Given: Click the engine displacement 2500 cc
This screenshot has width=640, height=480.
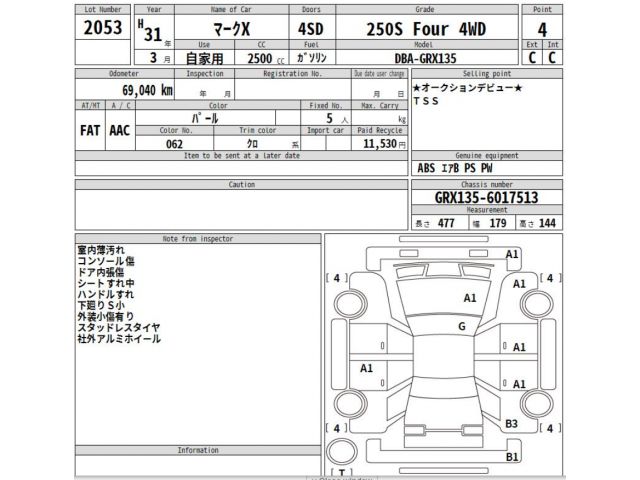Looking at the screenshot, I should click(266, 59).
